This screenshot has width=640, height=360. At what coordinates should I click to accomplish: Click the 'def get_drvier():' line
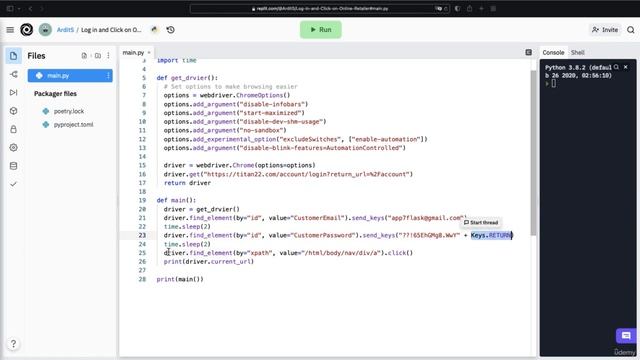coord(187,78)
